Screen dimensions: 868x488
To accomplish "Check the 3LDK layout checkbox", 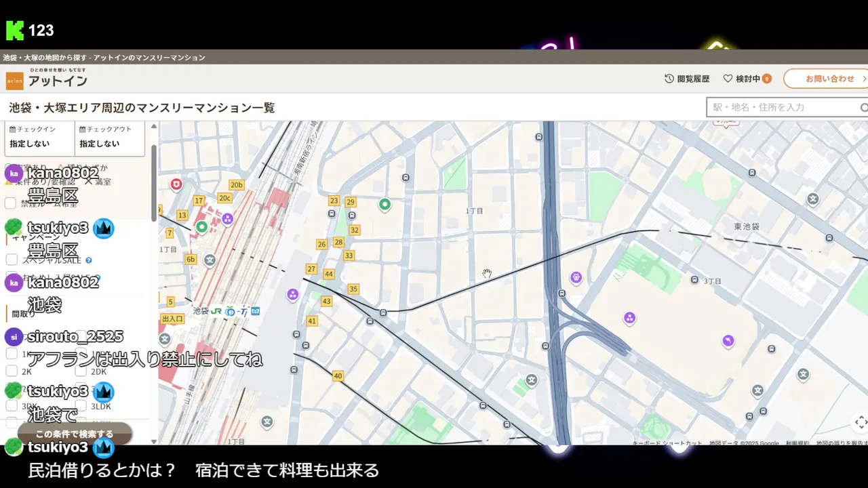I will coord(81,405).
